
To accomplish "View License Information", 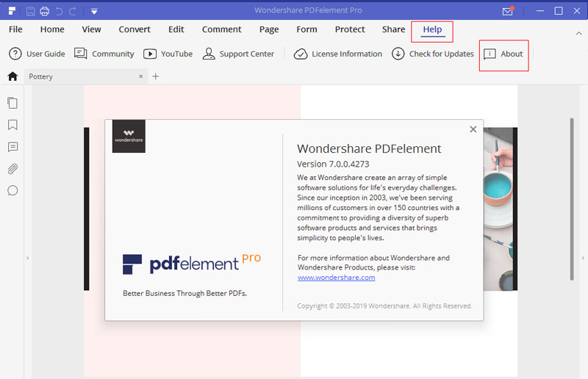I will (x=337, y=54).
